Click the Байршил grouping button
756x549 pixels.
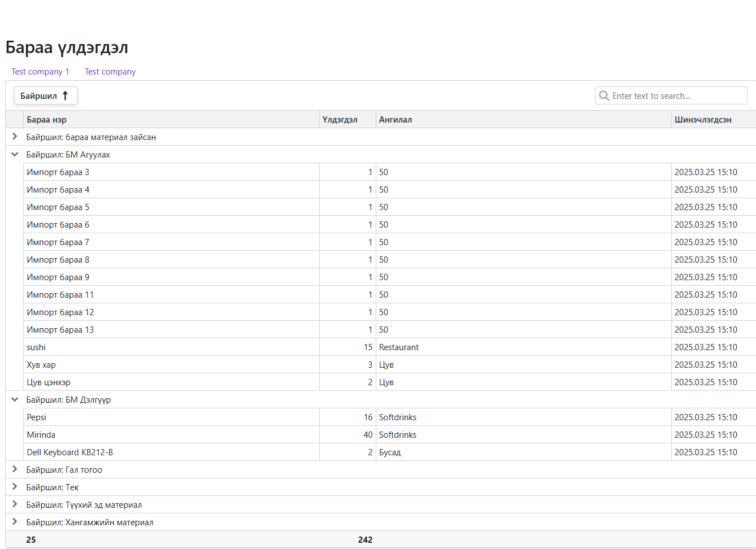[45, 96]
